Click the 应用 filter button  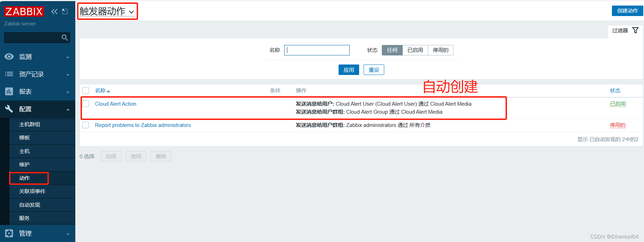[x=349, y=70]
